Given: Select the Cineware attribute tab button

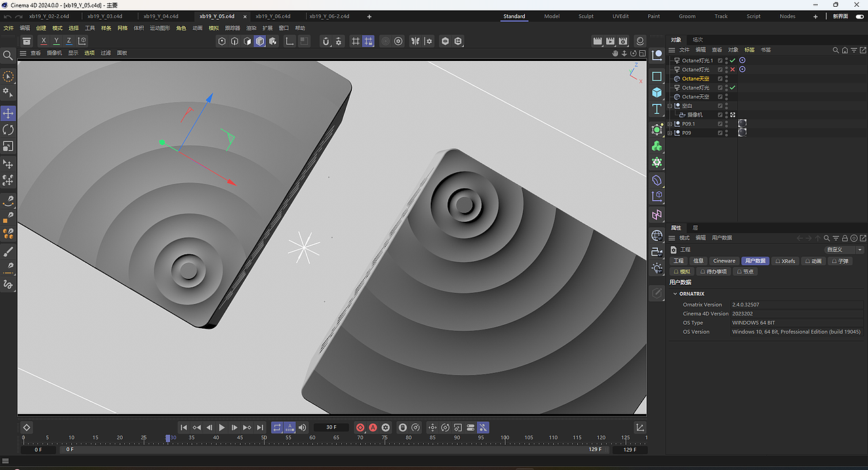Looking at the screenshot, I should pyautogui.click(x=724, y=260).
